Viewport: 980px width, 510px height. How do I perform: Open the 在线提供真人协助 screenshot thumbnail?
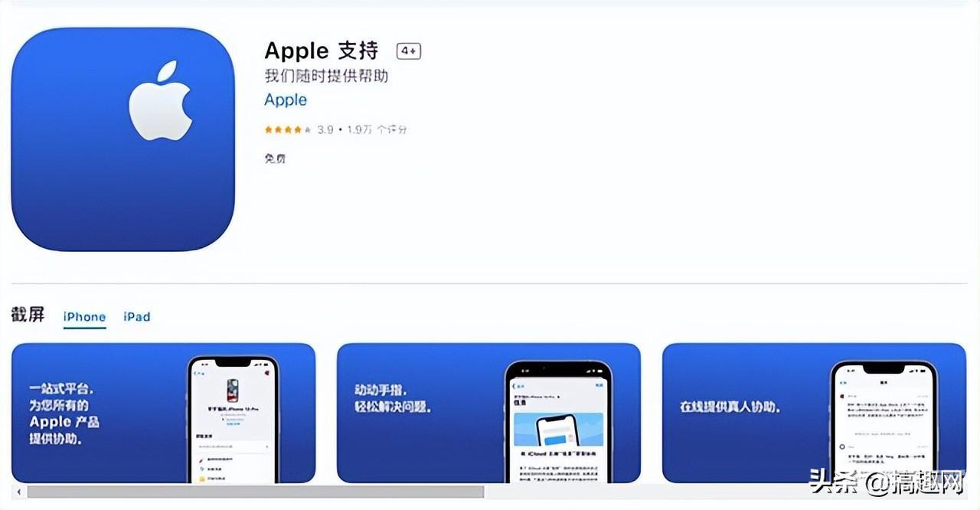[814, 413]
